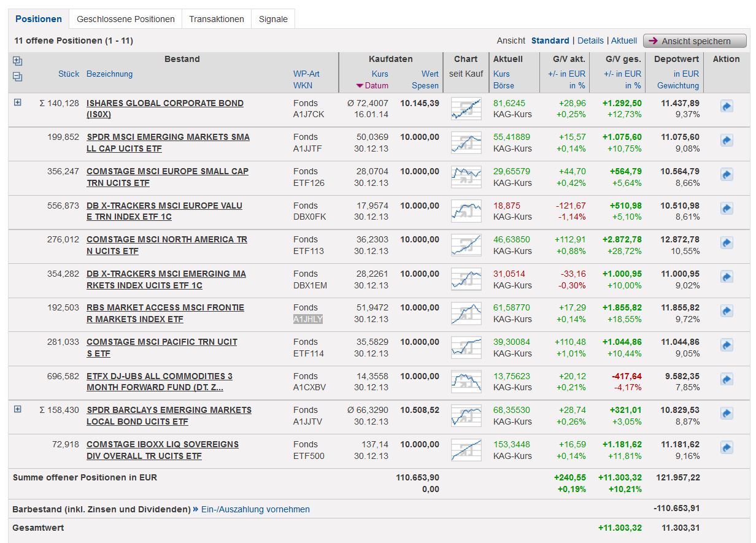Expand ISHARES GLOBAL CORPORATE BOND position row
The height and width of the screenshot is (543, 756).
click(x=17, y=102)
